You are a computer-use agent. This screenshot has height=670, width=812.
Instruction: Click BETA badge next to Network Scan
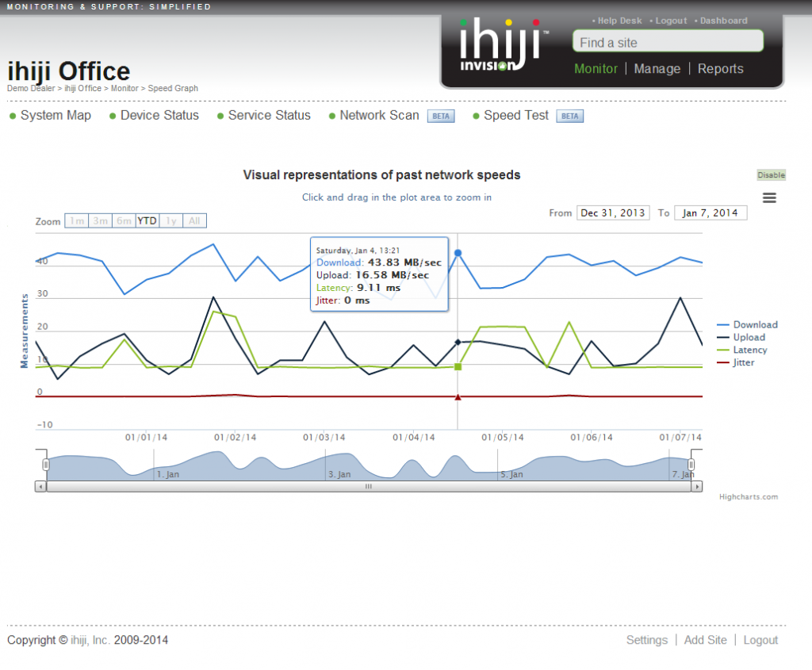441,116
